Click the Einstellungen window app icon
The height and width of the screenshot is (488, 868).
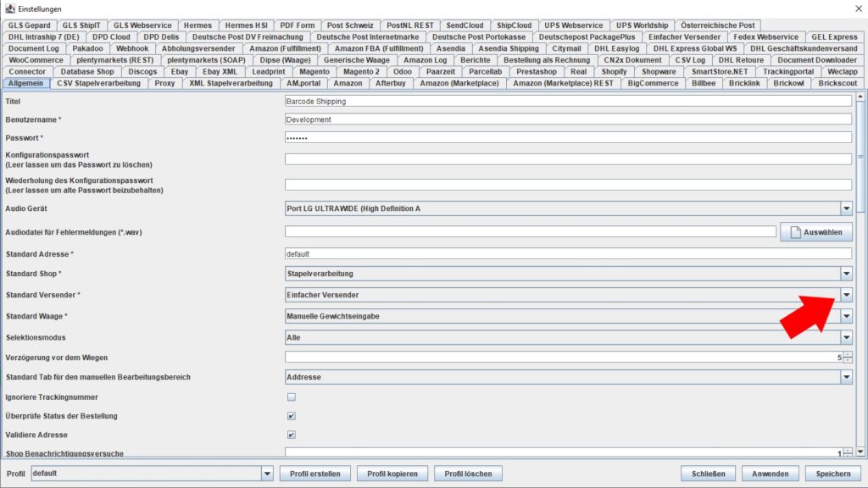click(x=10, y=8)
